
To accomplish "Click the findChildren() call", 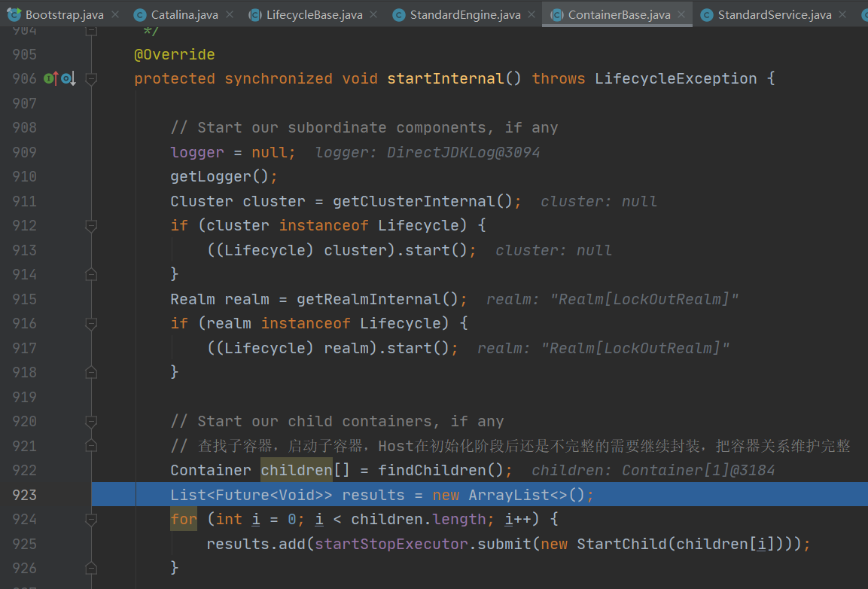I will click(440, 471).
